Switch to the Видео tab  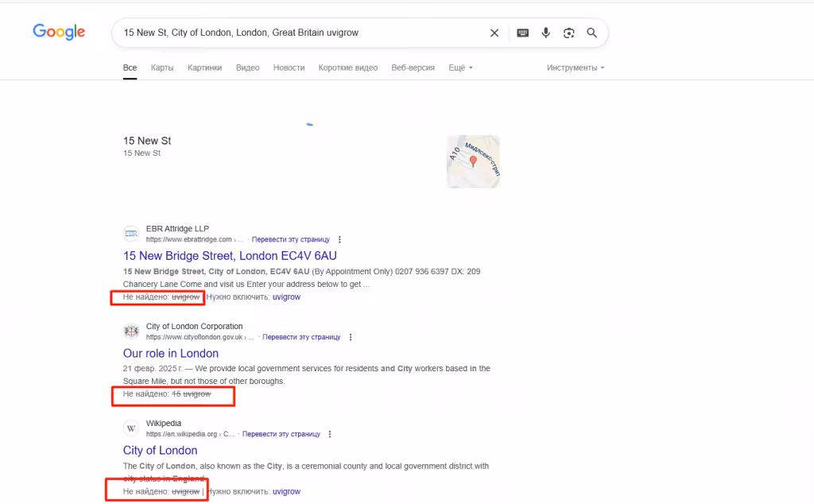click(x=248, y=68)
